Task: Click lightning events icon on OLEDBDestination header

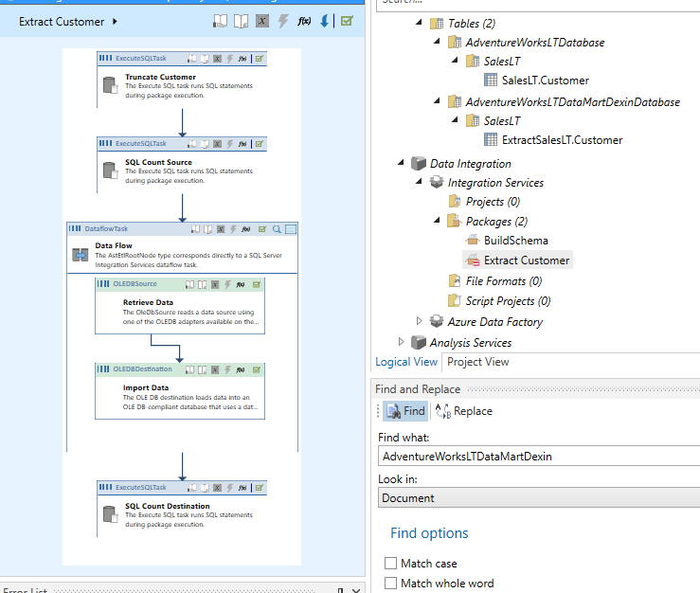Action: click(x=227, y=369)
